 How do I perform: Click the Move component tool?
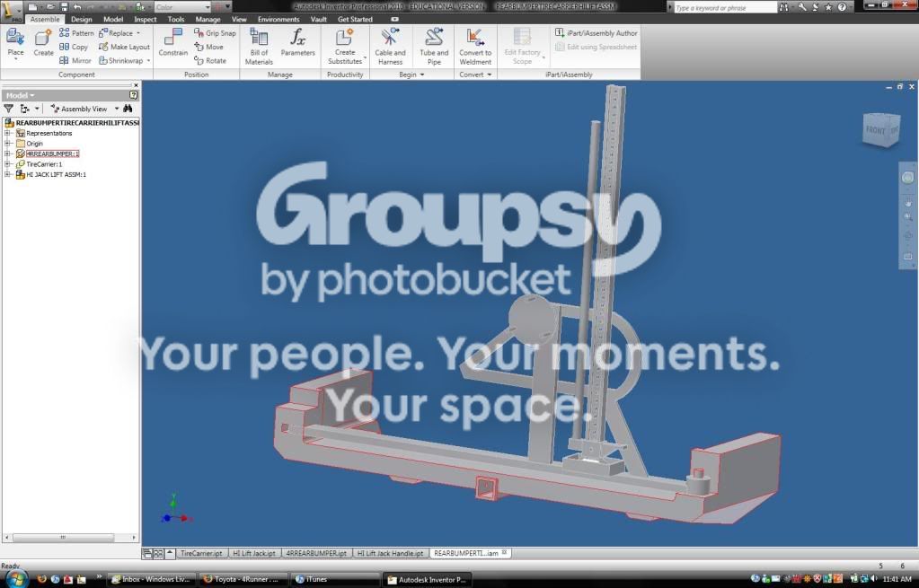click(208, 47)
